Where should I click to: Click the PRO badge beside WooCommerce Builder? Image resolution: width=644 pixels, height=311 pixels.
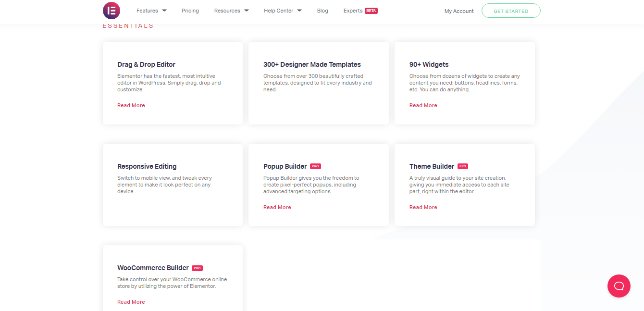click(197, 268)
